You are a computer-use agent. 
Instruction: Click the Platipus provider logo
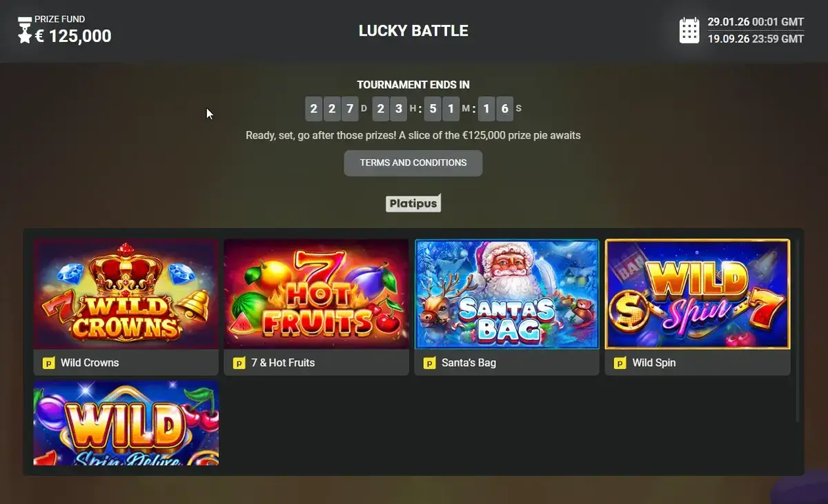tap(413, 203)
